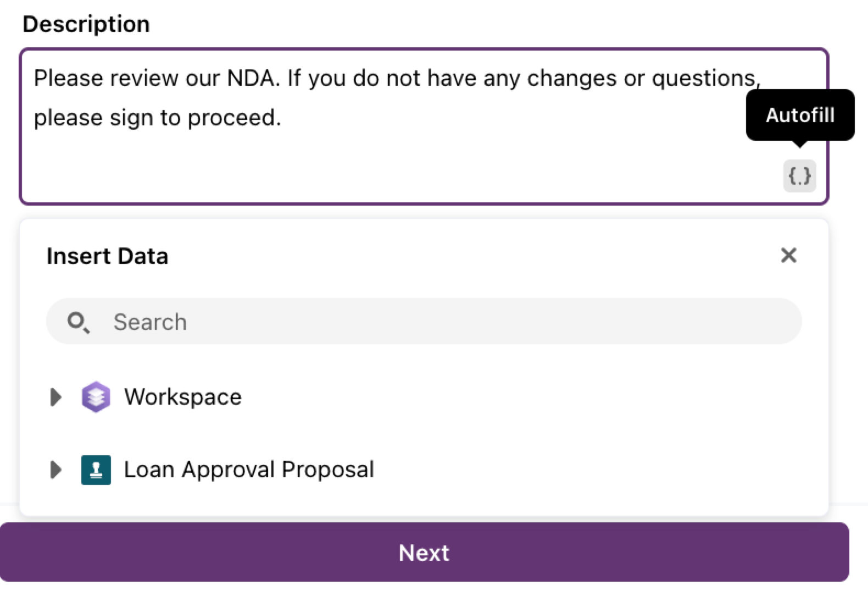Focus the Search field in Insert Data
Screen dimensions: 868x596
click(x=424, y=322)
